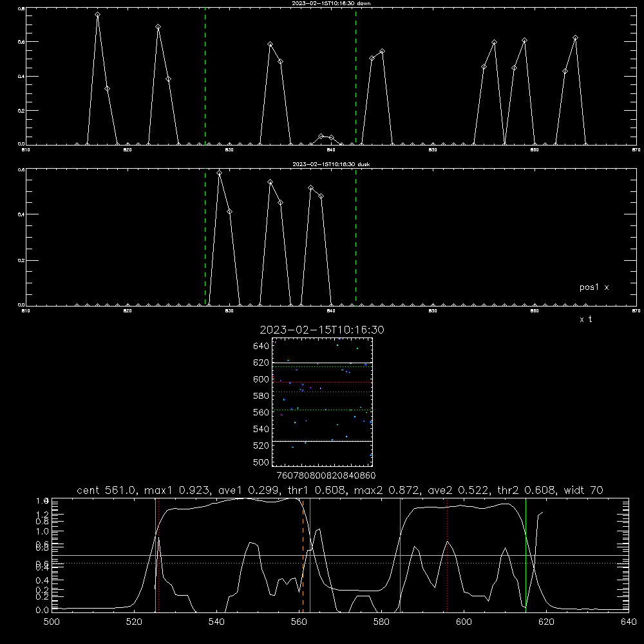Click the orange dashed vertical line in bottom plot

point(303,555)
